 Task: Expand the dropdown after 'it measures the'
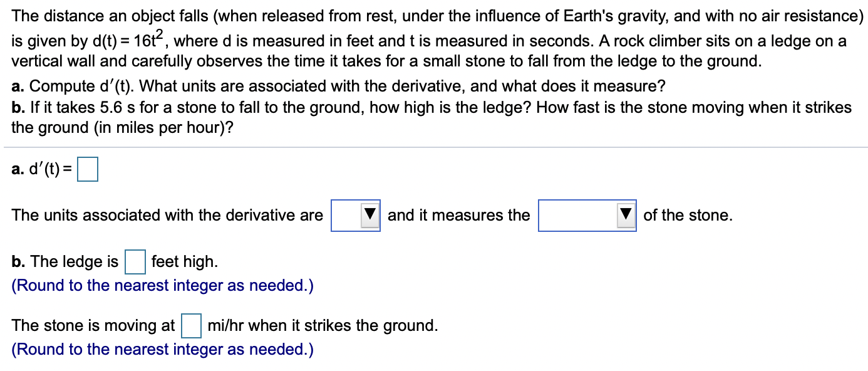point(624,215)
